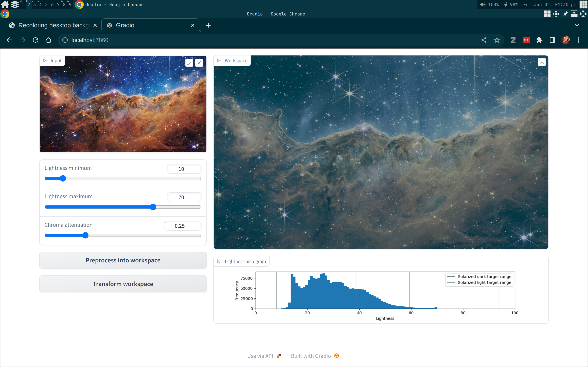Toggle the Chrome side panel icon
This screenshot has height=367, width=588.
click(552, 40)
